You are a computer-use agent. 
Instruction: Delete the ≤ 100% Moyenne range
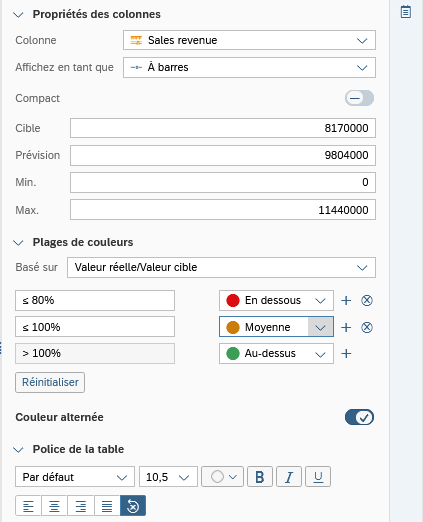[x=367, y=327]
